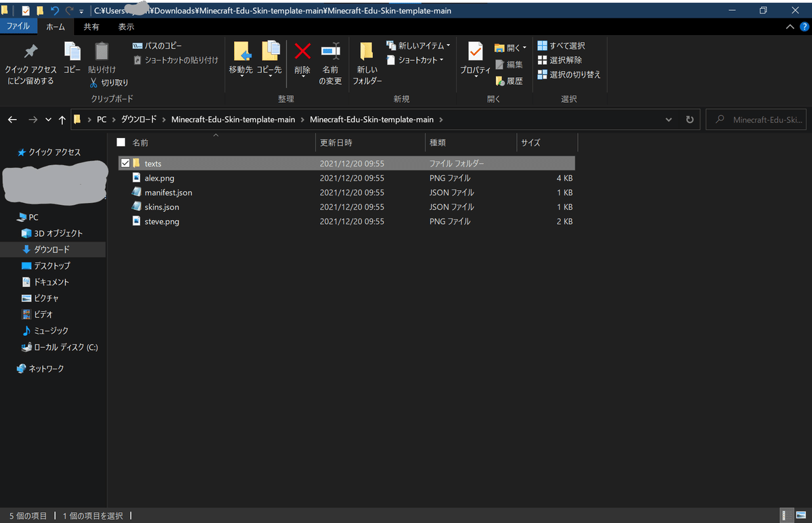Click ショートカットの貼り付け (Paste shortcut)

click(x=175, y=60)
